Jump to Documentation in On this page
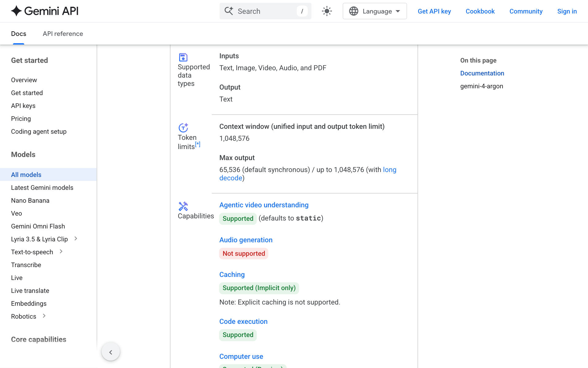Viewport: 588px width, 368px height. pos(482,73)
